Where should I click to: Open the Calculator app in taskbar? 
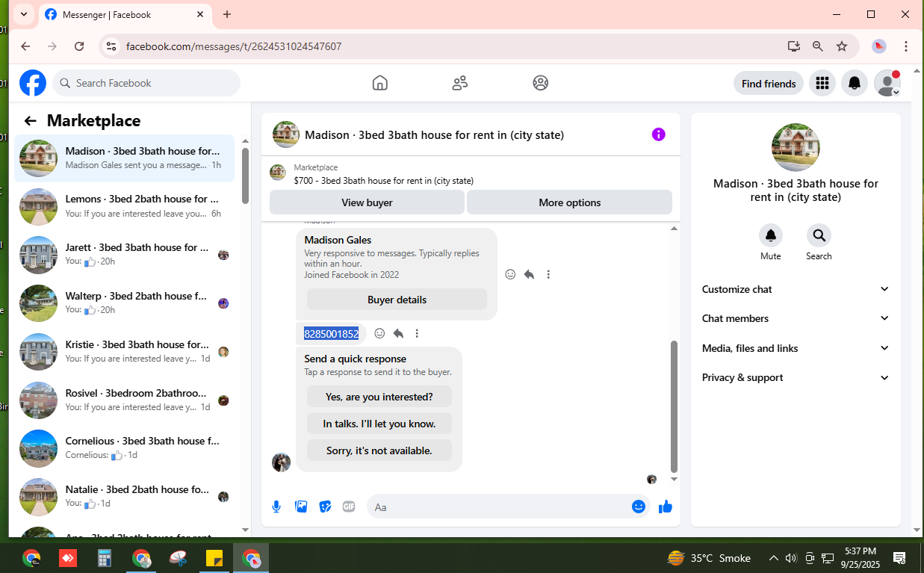click(x=105, y=558)
